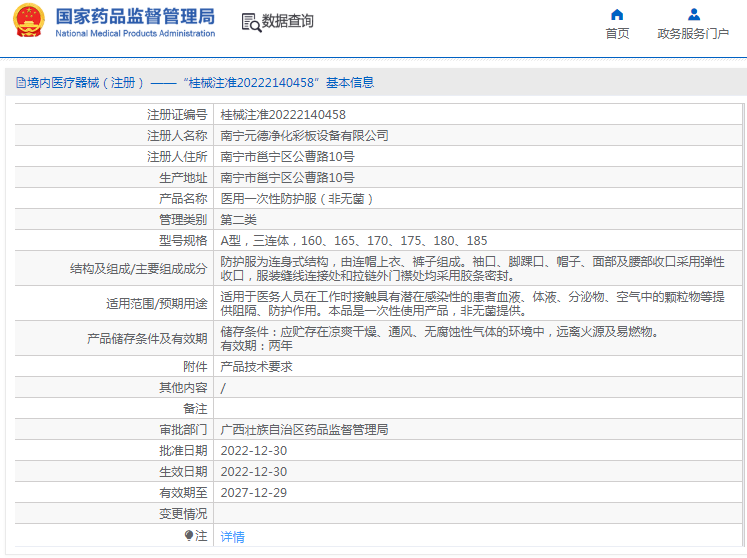Viewport: 747px width, 558px height.
Task: Click the 有效期至 value 2027-12-29
Action: [x=253, y=493]
